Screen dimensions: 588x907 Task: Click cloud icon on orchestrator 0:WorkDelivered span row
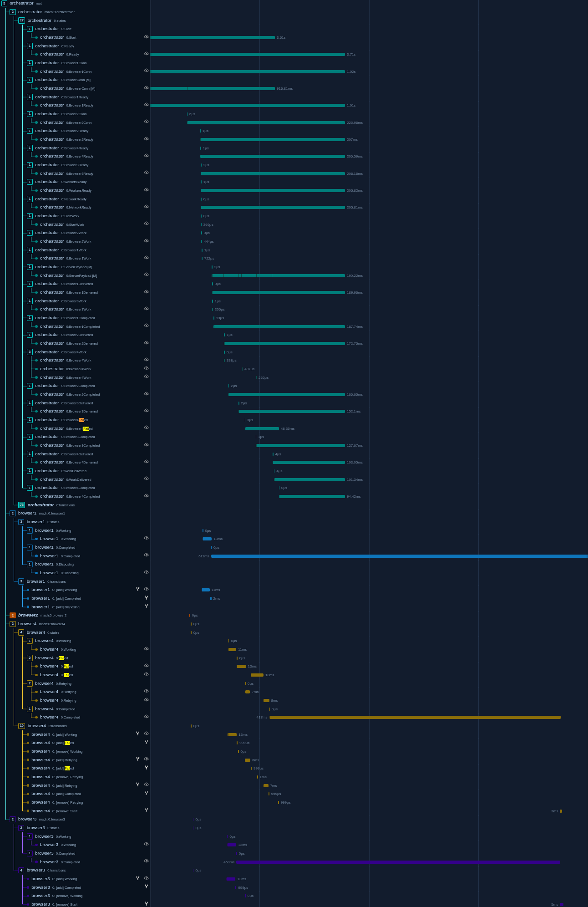click(x=147, y=479)
